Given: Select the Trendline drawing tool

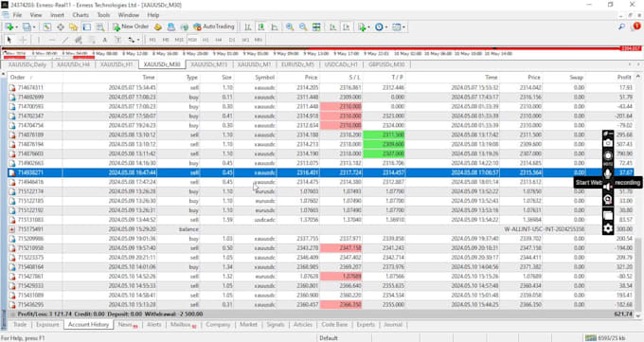Looking at the screenshot, I should pos(65,40).
